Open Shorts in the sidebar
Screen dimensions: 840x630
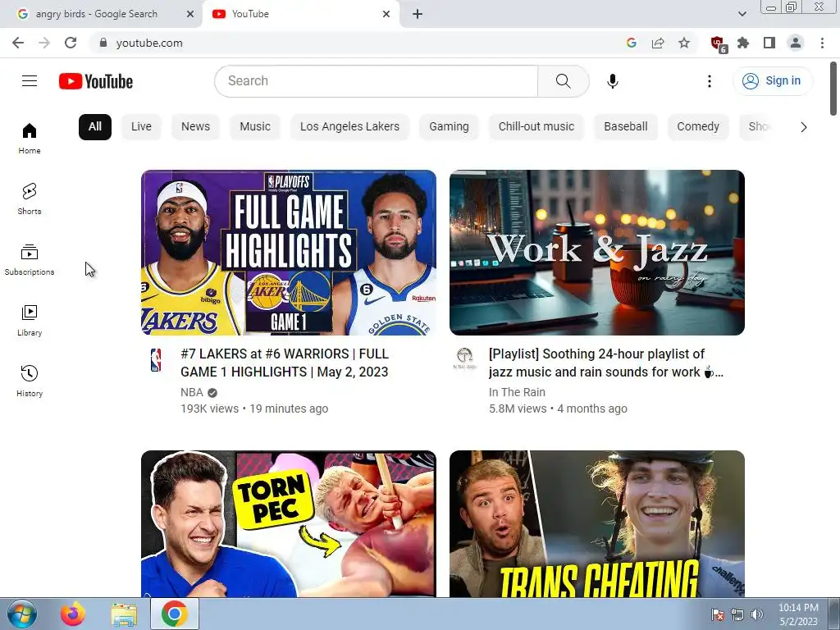(30, 199)
